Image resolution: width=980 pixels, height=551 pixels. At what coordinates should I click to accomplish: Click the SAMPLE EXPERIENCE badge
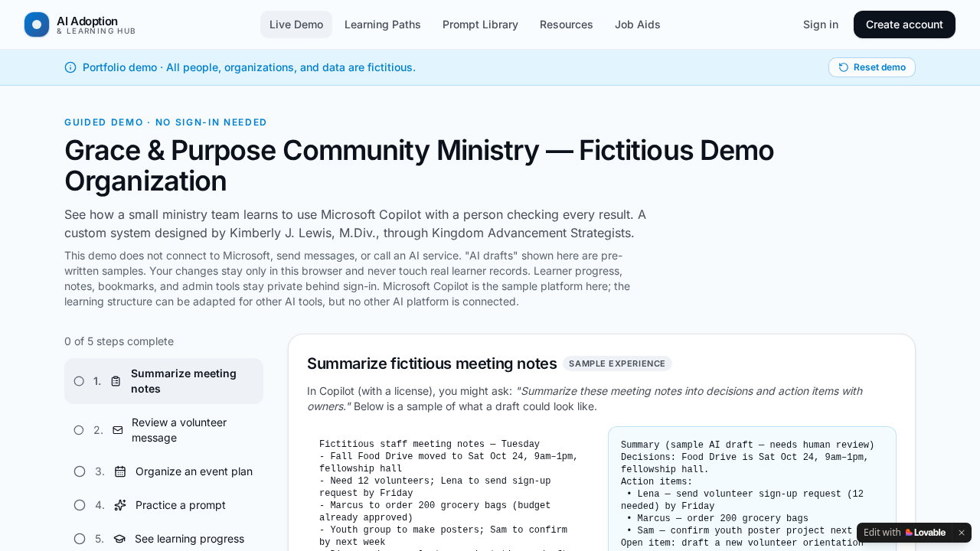pos(617,364)
